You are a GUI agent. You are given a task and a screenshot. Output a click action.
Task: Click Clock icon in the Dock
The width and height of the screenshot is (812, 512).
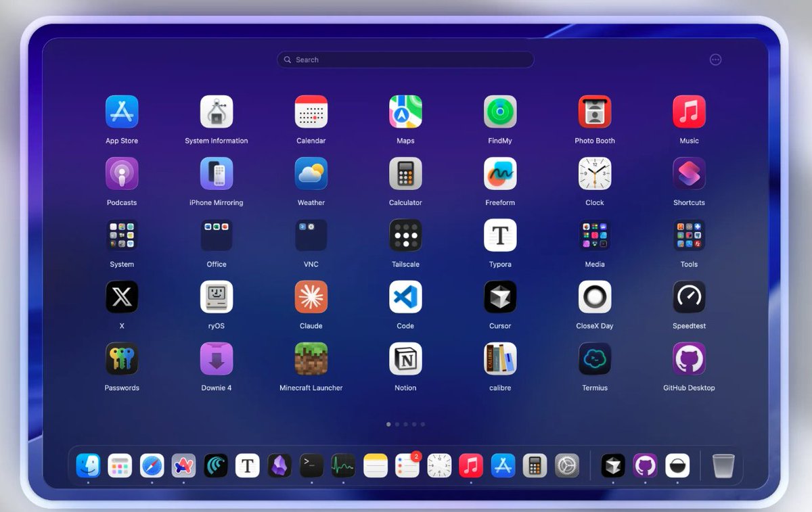pos(439,465)
